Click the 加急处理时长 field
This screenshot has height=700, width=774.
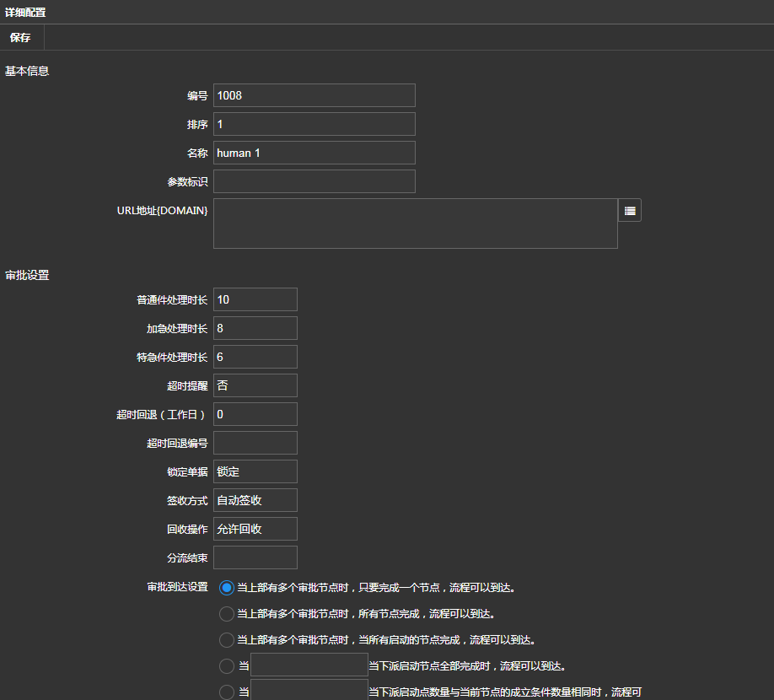click(x=255, y=328)
